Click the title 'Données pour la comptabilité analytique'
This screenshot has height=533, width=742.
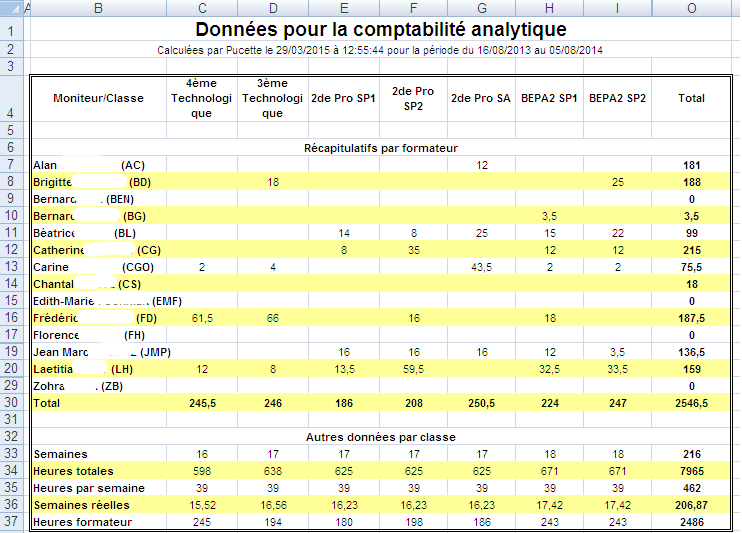[380, 30]
